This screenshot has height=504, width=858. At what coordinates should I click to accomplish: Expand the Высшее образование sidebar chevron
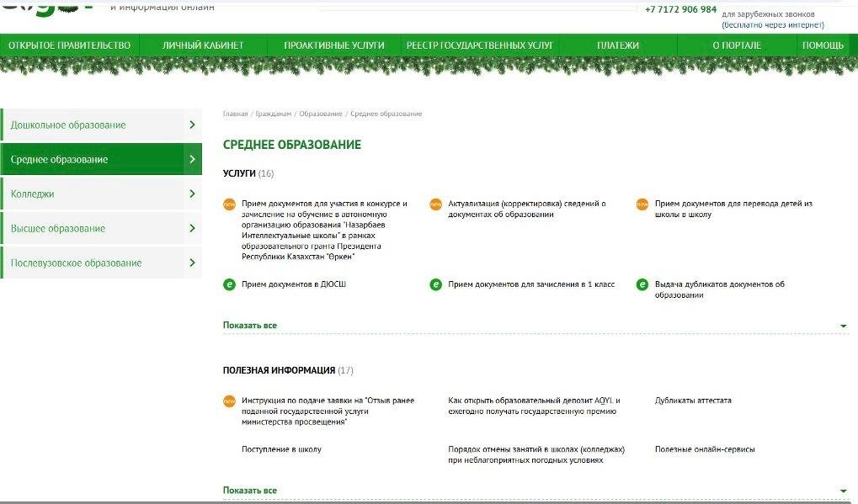pos(192,228)
